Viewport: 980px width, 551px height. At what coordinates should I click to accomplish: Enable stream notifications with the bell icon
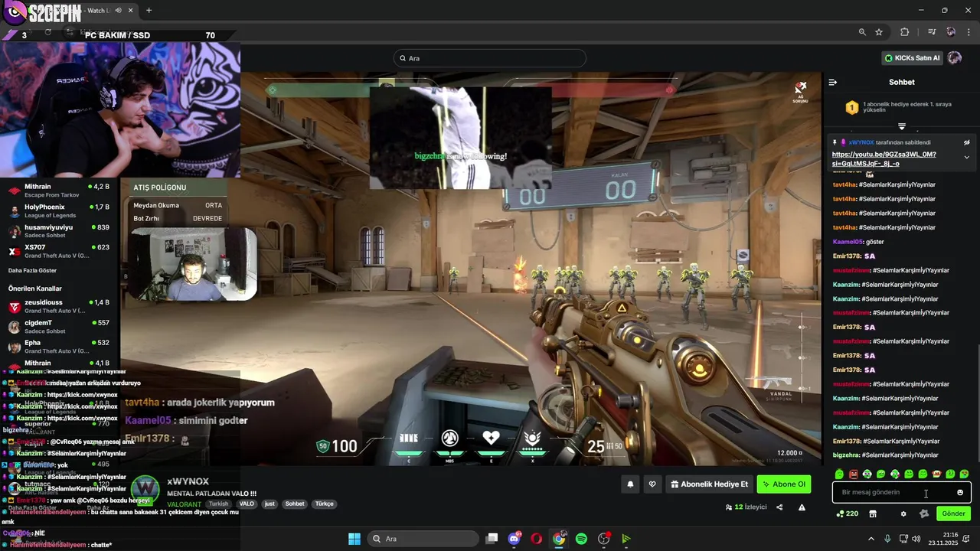[x=630, y=484]
